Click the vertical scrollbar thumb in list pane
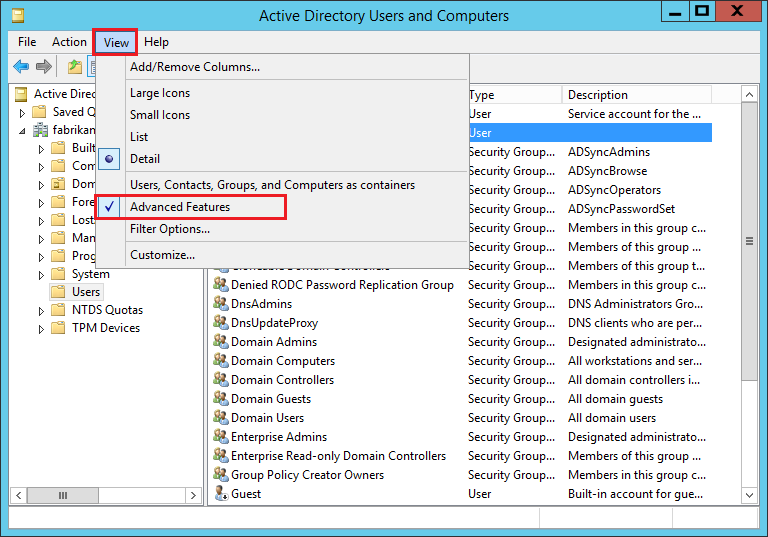768x537 pixels. tap(749, 241)
